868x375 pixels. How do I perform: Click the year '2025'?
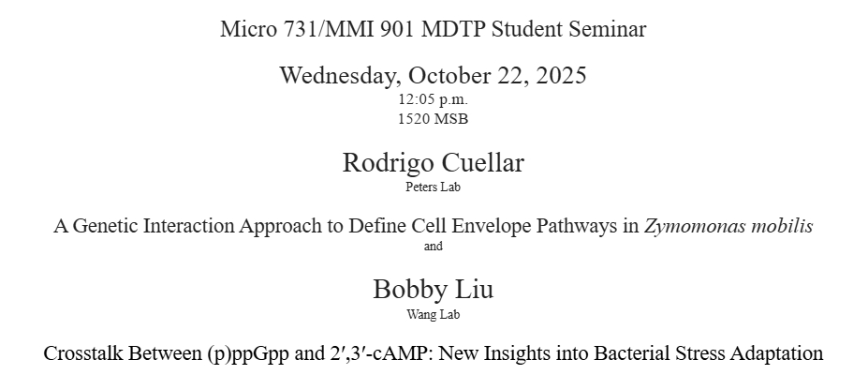(561, 75)
